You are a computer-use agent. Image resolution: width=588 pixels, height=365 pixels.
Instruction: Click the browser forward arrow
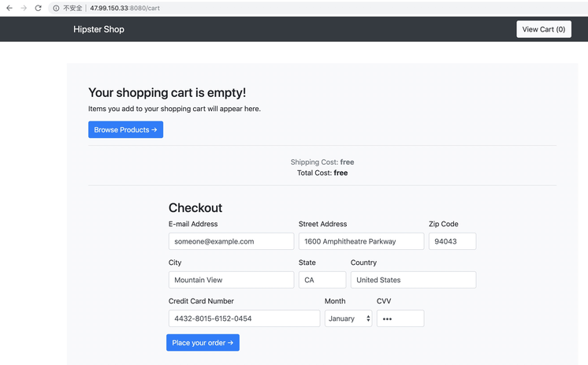[x=24, y=8]
